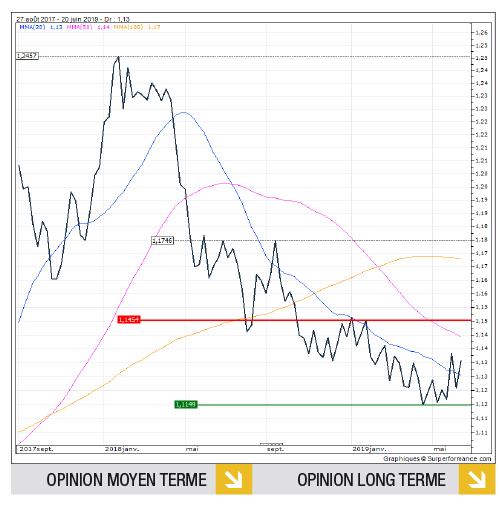Select the MMA(20) blue legend entry
Viewport: 500px width, 520px height.
(41, 27)
